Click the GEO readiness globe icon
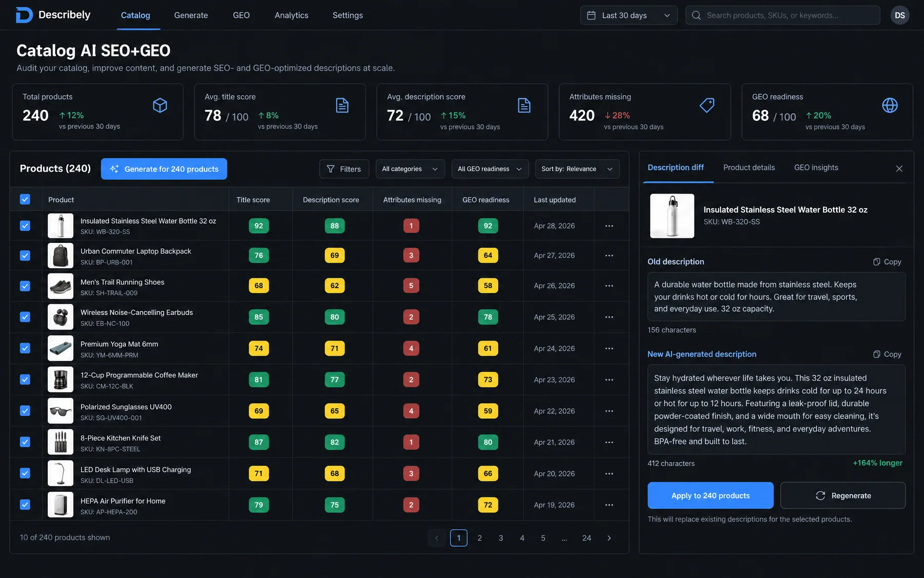This screenshot has height=578, width=924. pos(890,105)
